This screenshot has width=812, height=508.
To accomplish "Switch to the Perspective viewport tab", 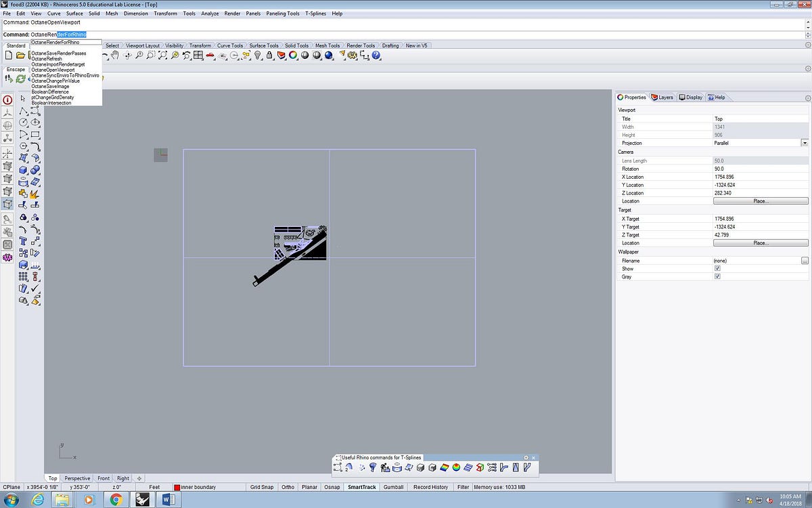I will click(x=78, y=478).
